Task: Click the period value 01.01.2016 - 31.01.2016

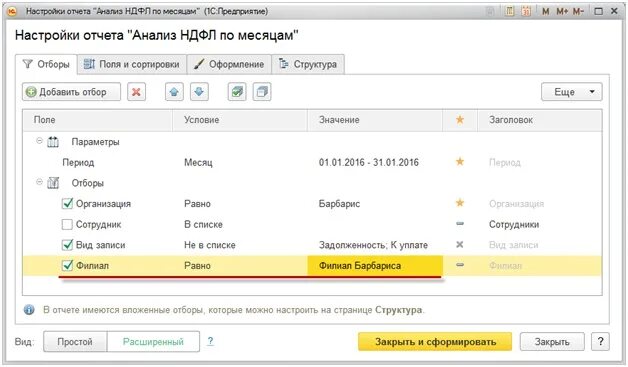Action: coord(368,162)
